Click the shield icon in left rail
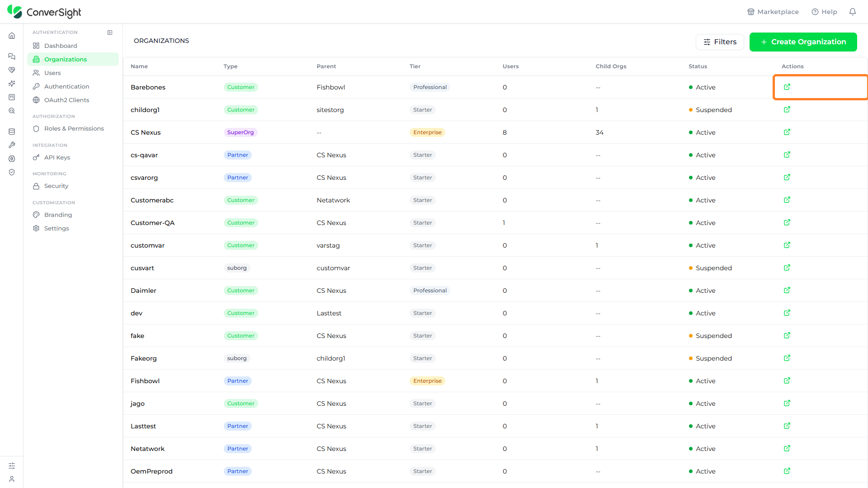868x488 pixels. click(x=12, y=172)
